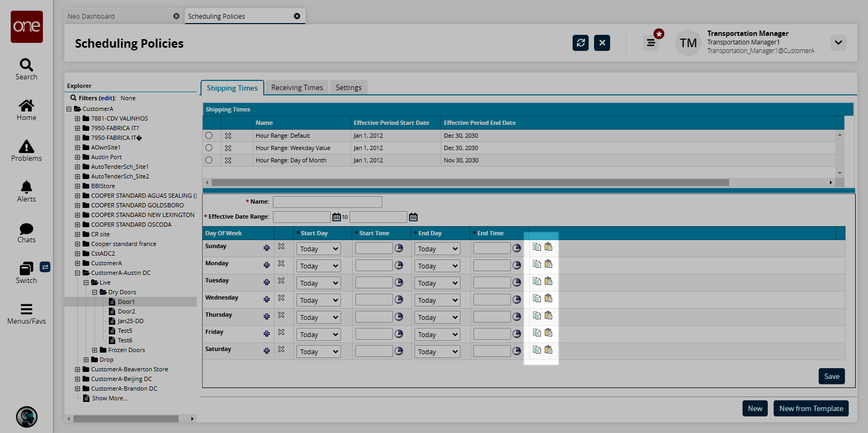Select the Hour Range: Weekday Value radio button

pos(209,148)
